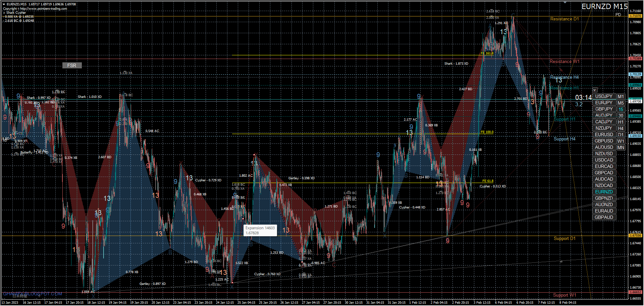Change timeframe to M1
644x306 pixels.
coord(621,97)
